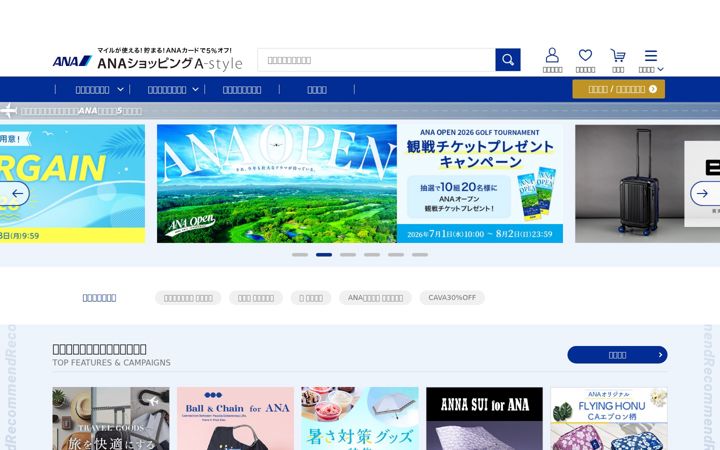Open the TRAVEL GOODS feature card
This screenshot has width=720, height=450.
pos(111,418)
